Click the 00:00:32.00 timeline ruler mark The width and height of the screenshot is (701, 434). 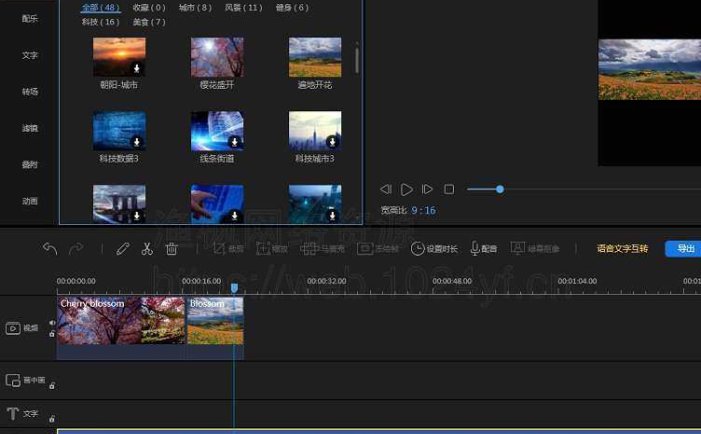(x=326, y=281)
